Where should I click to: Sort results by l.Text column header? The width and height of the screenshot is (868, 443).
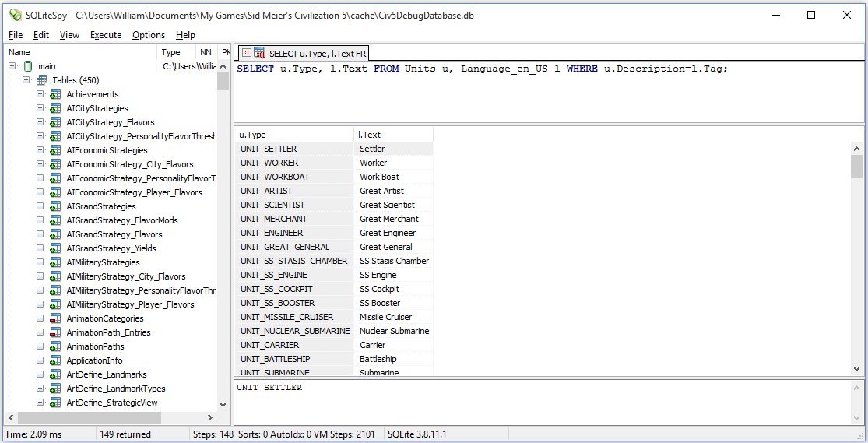pyautogui.click(x=393, y=135)
